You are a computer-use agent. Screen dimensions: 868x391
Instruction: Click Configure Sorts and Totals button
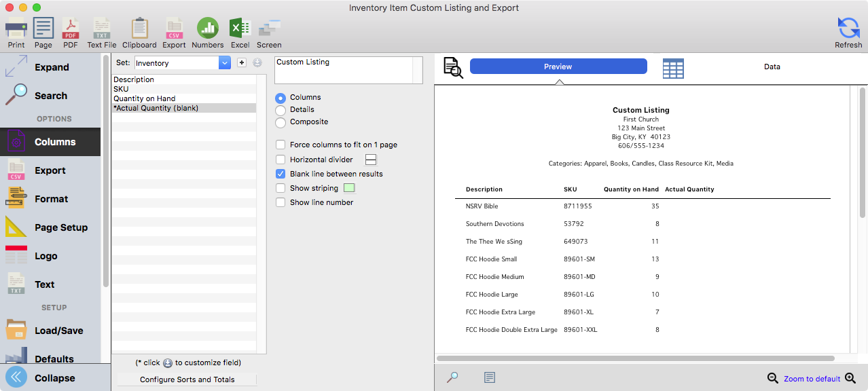click(x=187, y=379)
